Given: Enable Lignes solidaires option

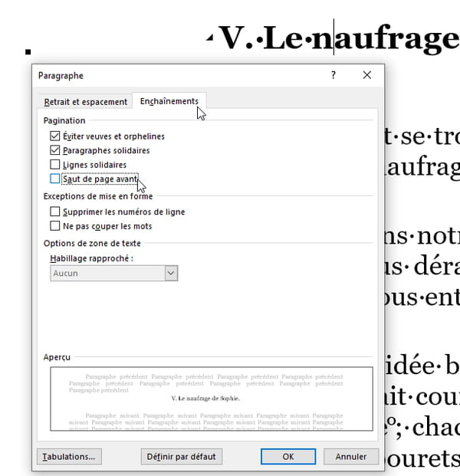Looking at the screenshot, I should pyautogui.click(x=55, y=165).
